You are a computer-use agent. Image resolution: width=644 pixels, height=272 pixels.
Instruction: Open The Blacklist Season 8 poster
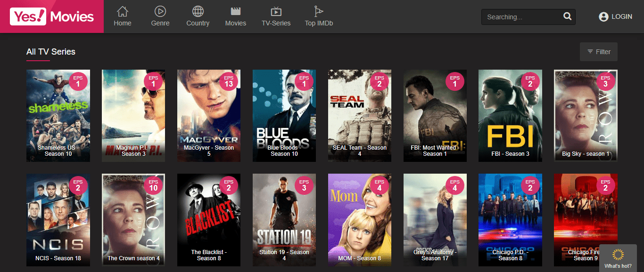[x=209, y=220]
